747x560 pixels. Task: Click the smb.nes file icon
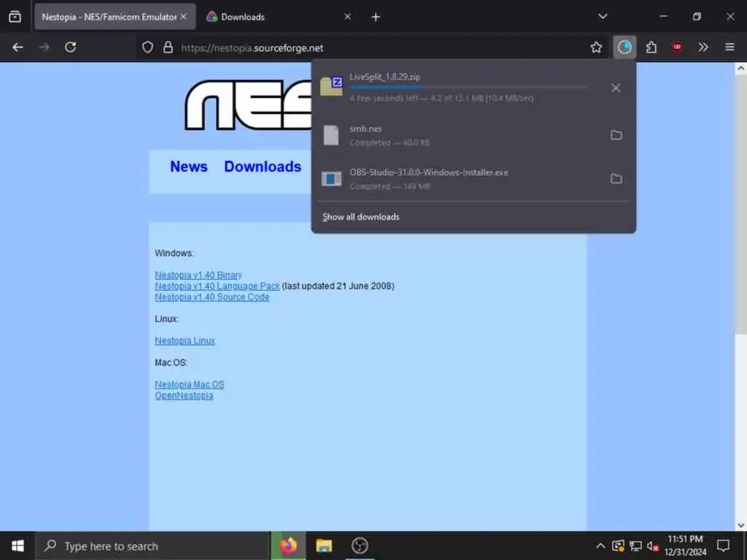(331, 135)
